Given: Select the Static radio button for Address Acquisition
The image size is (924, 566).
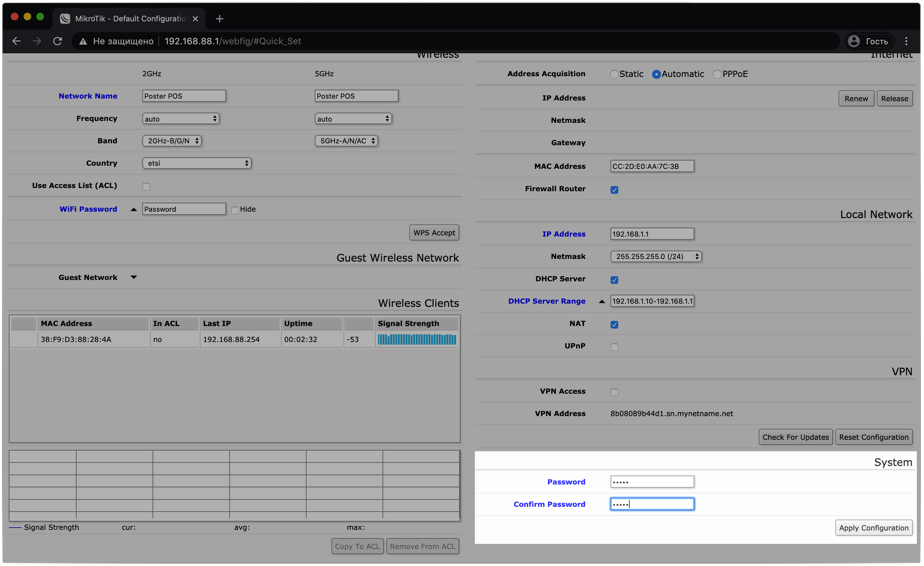Looking at the screenshot, I should pos(613,74).
